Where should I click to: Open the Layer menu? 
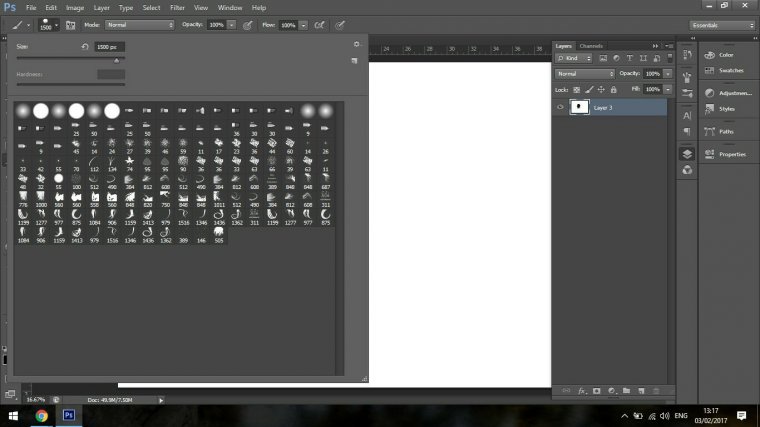click(x=101, y=8)
